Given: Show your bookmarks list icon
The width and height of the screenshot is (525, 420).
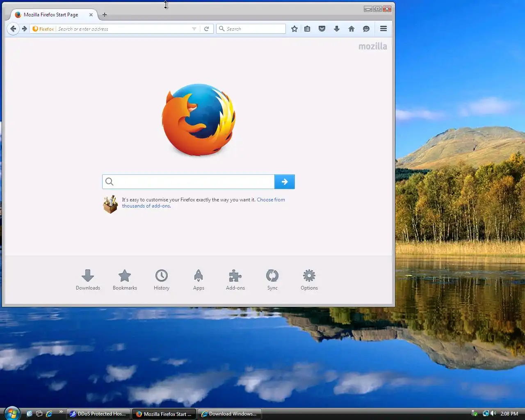Looking at the screenshot, I should point(307,29).
